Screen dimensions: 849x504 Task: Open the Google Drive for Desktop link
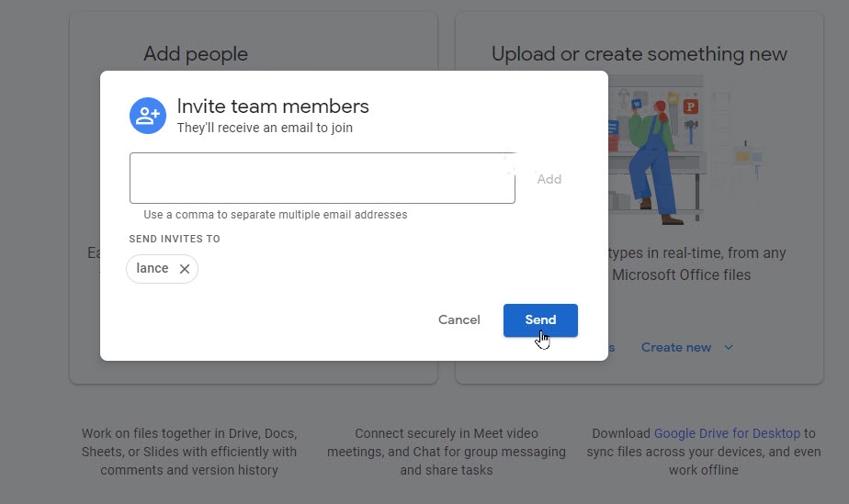point(727,433)
